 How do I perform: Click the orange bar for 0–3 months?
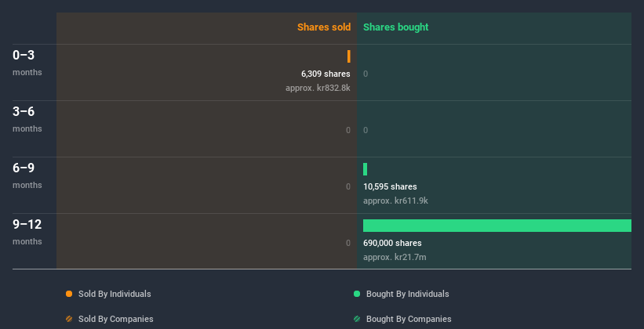pos(349,56)
